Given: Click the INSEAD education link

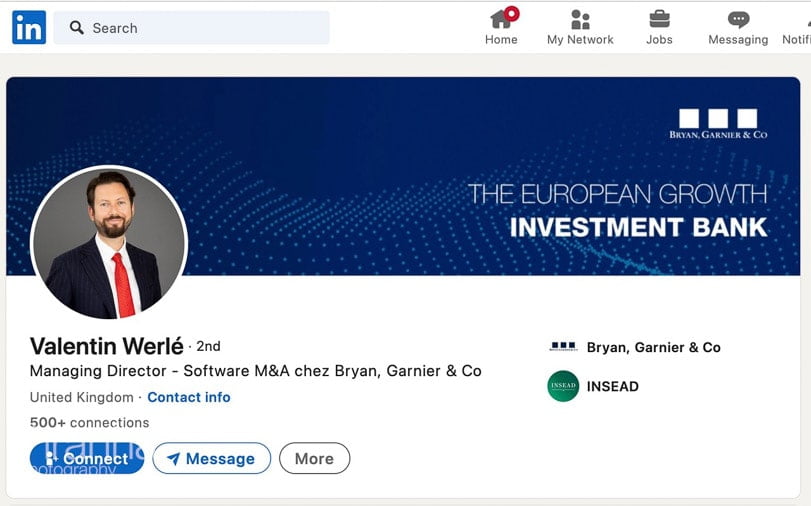Looking at the screenshot, I should pos(612,386).
